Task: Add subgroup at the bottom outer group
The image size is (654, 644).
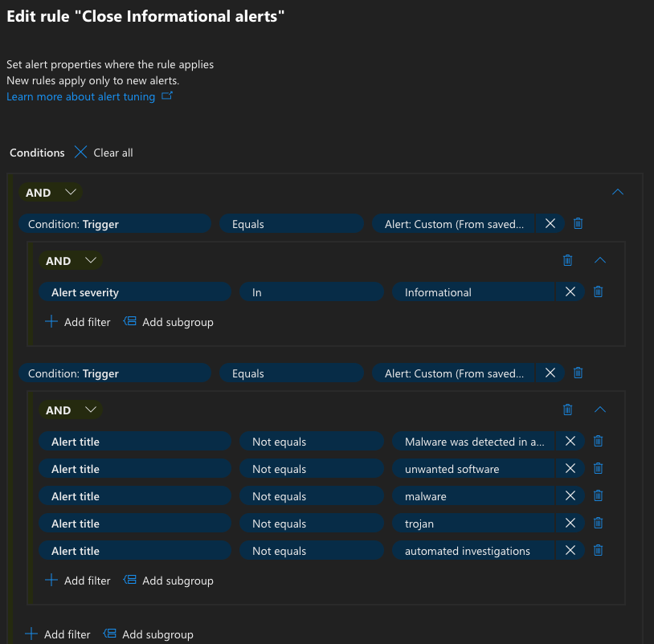Action: 149,634
